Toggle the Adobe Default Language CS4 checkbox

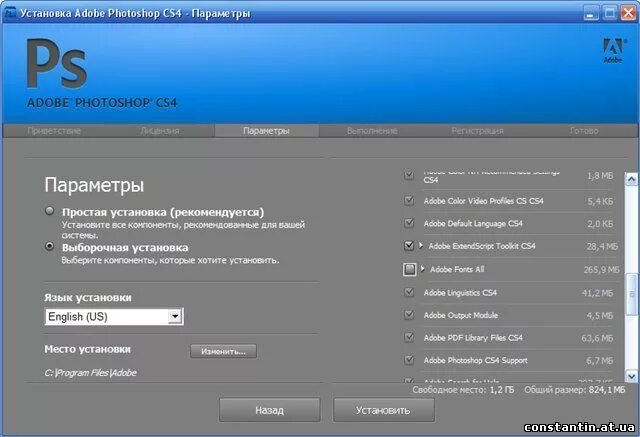point(409,223)
